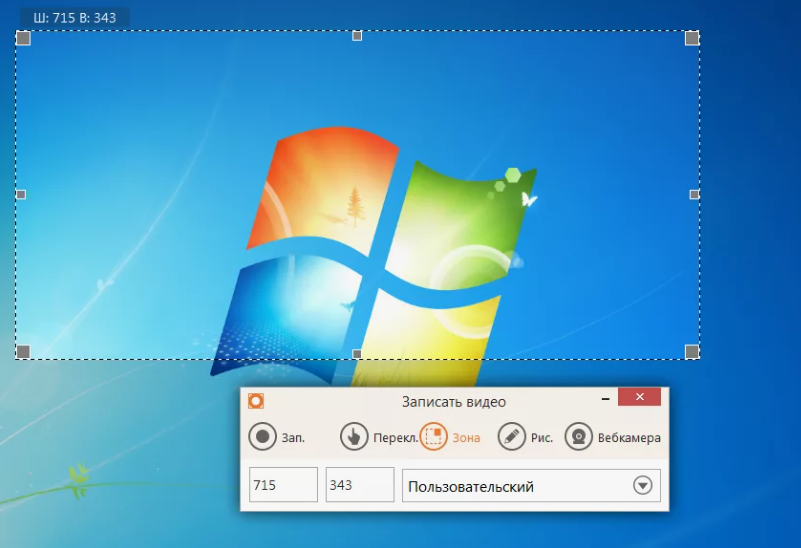Click the top-middle edge selection handle
The height and width of the screenshot is (548, 801).
358,36
